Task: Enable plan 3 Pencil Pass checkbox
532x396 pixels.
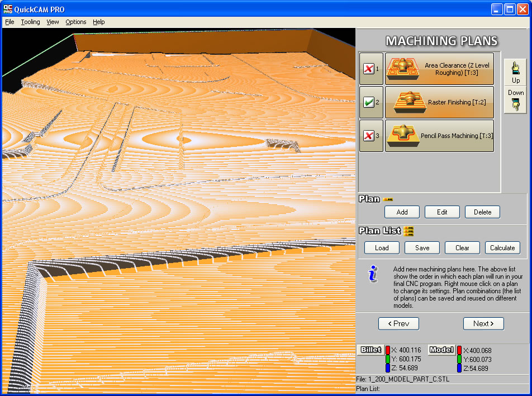Action: point(368,136)
